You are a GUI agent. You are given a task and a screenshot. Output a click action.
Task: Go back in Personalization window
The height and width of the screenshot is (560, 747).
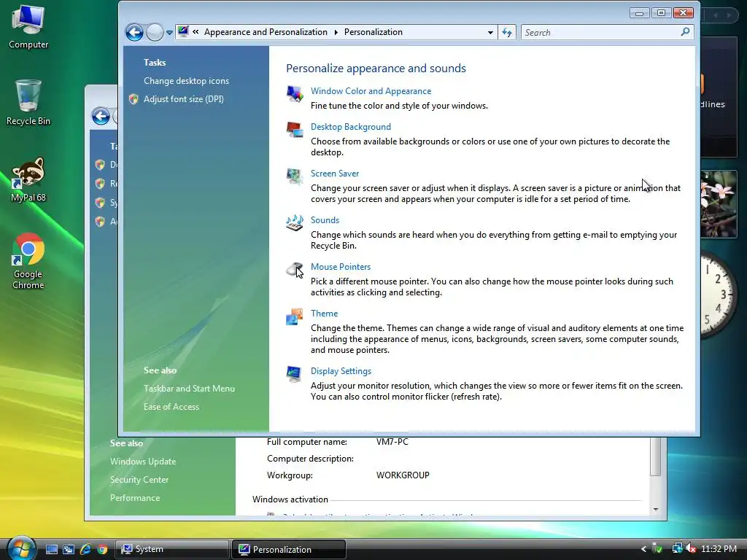(x=134, y=32)
